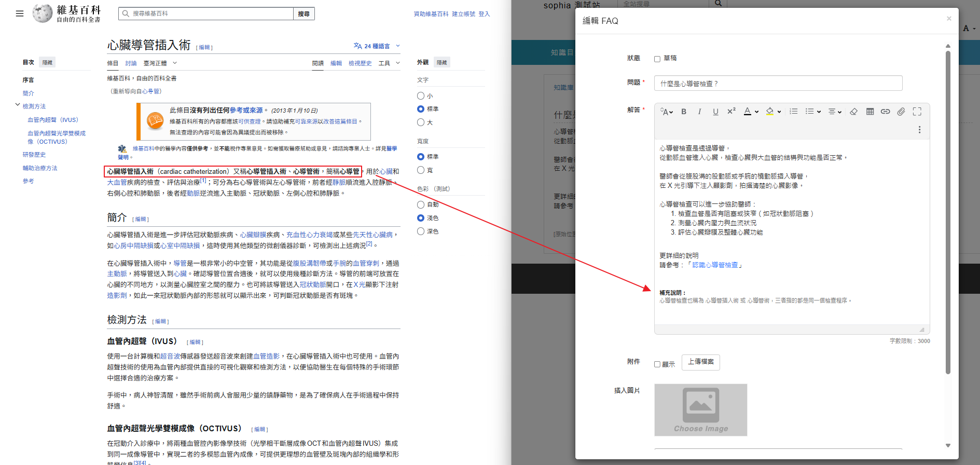Viewport: 980px width, 465px height.
Task: Select the 深色 color radio option
Action: 421,231
